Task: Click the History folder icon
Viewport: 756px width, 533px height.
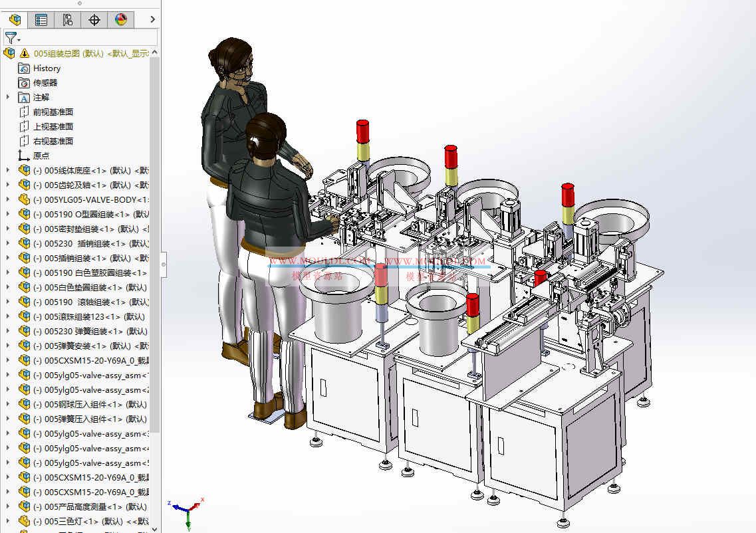Action: click(24, 68)
